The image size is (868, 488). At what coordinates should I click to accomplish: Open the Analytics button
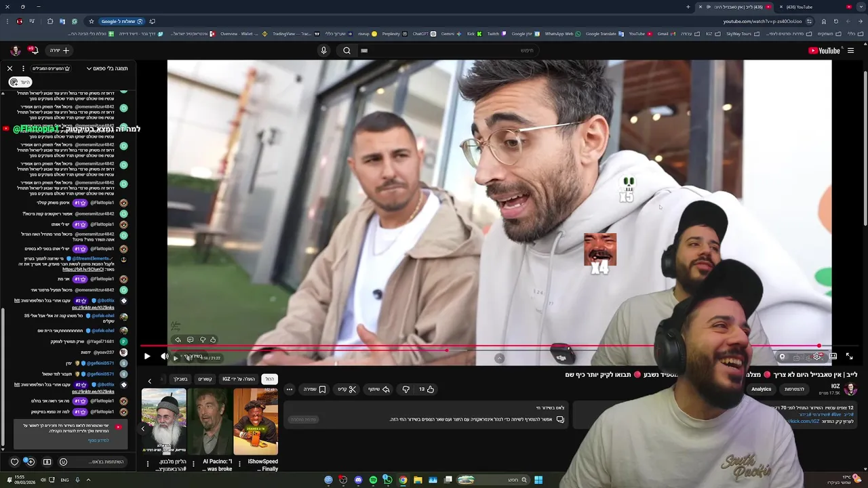pos(761,389)
